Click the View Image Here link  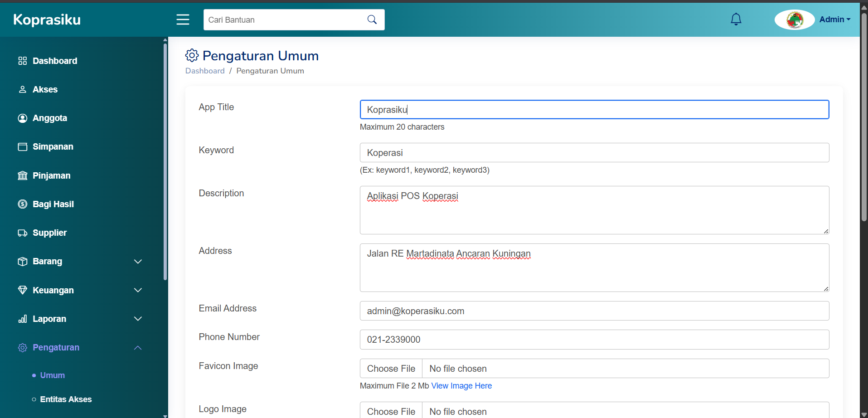461,386
